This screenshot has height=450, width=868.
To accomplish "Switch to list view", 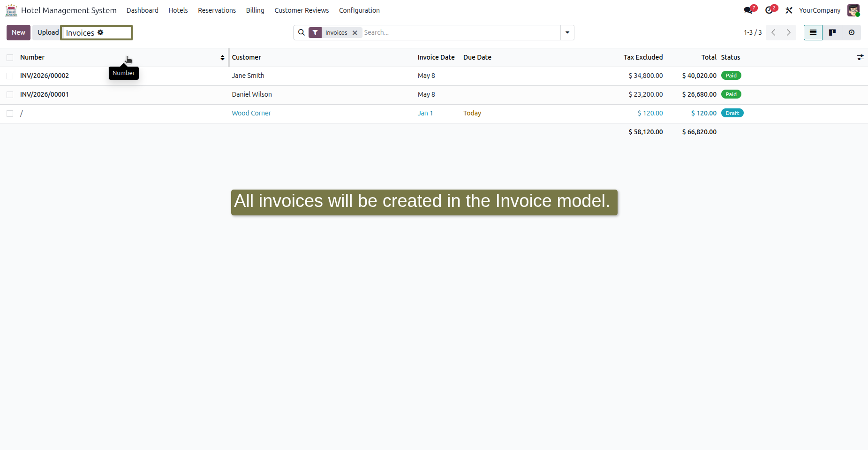I will pos(813,32).
